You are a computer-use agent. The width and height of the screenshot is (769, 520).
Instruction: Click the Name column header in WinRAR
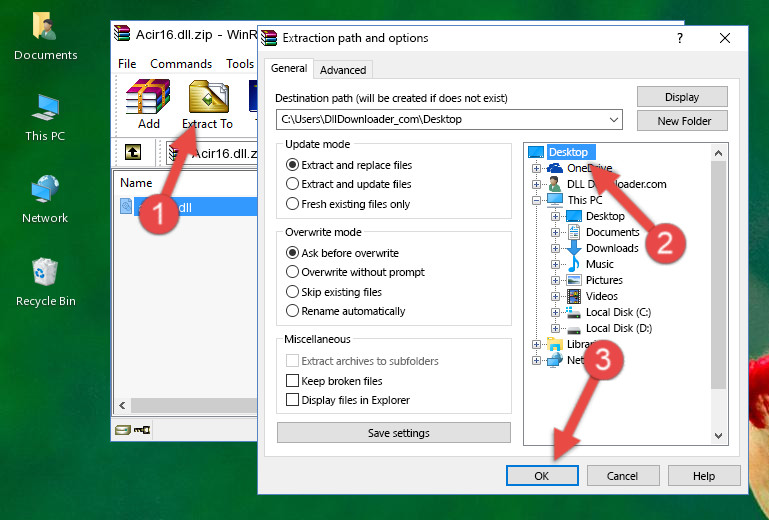(x=136, y=182)
